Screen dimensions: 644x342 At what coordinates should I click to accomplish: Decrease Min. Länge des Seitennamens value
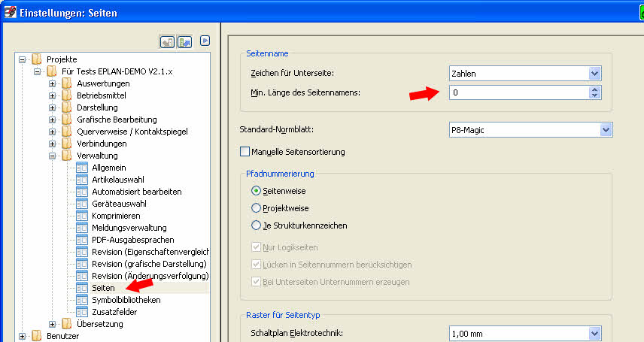[x=594, y=95]
